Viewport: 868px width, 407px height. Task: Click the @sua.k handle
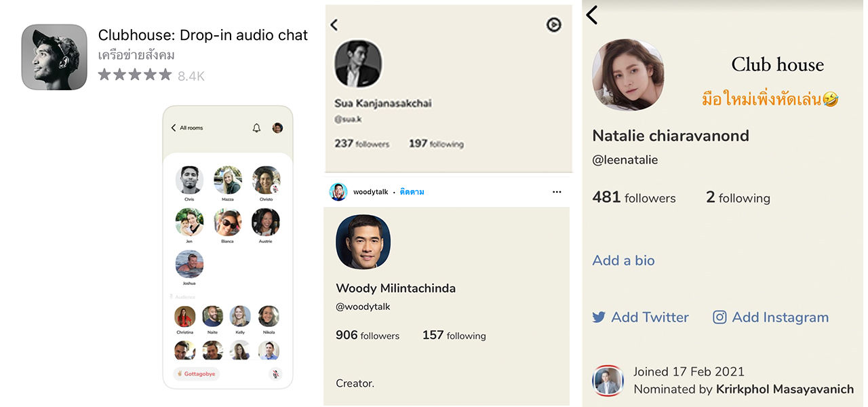349,119
